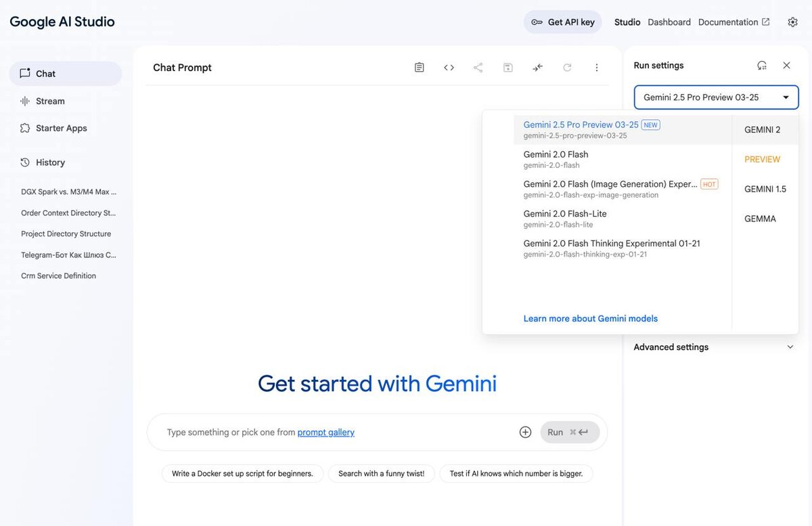
Task: Click the external link icon beside Documentation
Action: coord(766,22)
